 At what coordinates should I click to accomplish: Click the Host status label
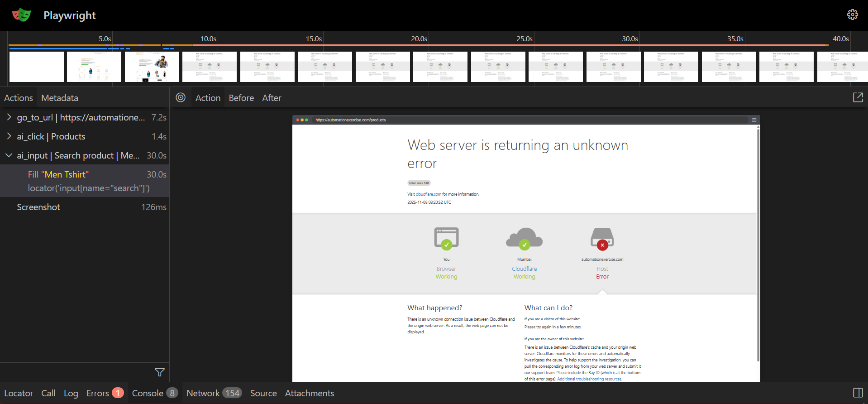(602, 269)
